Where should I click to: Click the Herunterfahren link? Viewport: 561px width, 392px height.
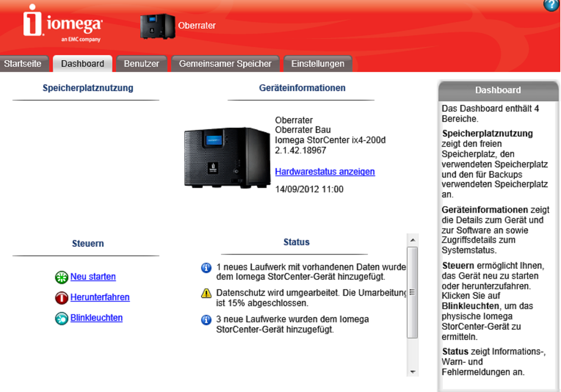click(100, 297)
